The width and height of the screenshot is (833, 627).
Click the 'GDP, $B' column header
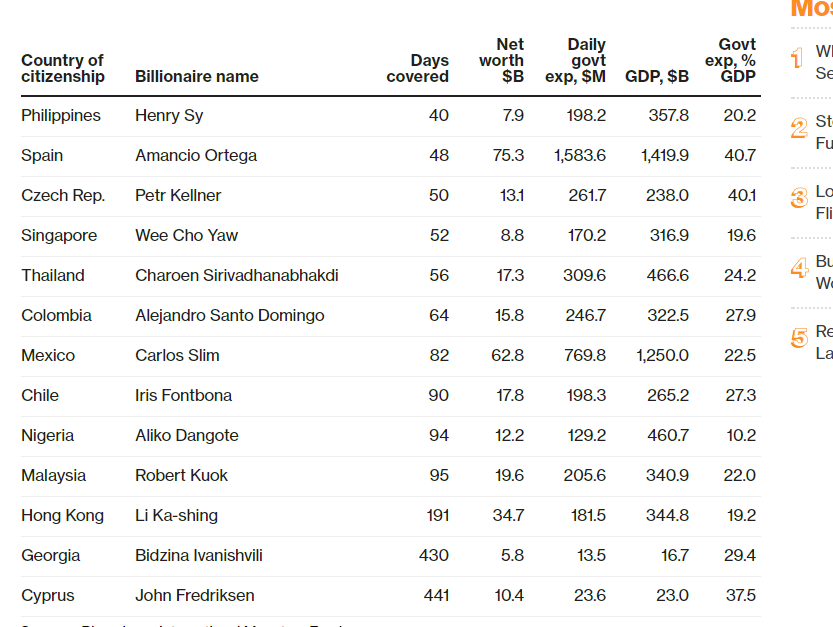[x=656, y=76]
